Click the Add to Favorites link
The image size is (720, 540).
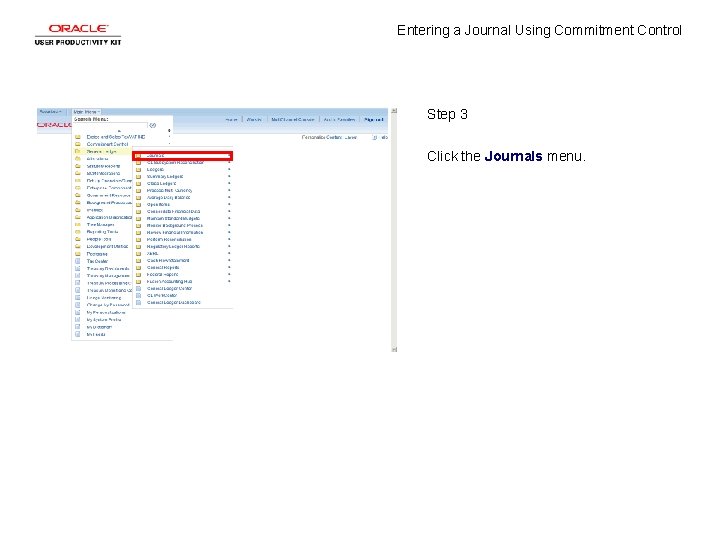point(339,119)
